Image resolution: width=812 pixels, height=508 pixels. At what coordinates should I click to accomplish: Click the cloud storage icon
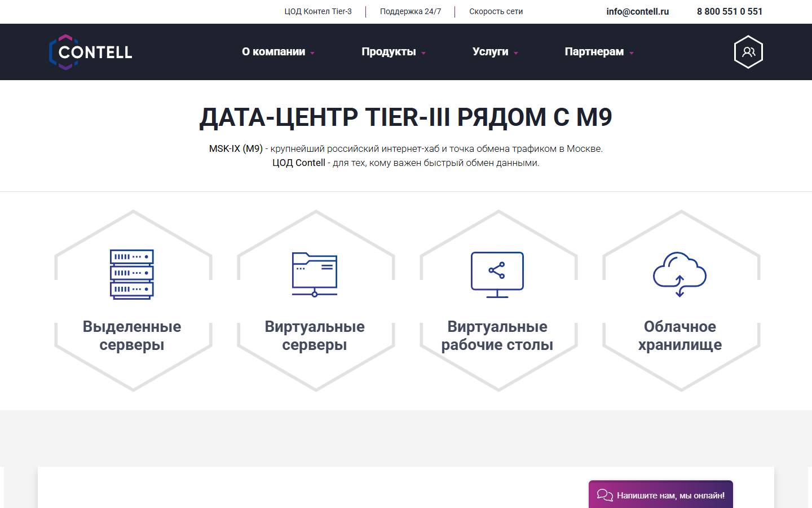[x=679, y=274]
